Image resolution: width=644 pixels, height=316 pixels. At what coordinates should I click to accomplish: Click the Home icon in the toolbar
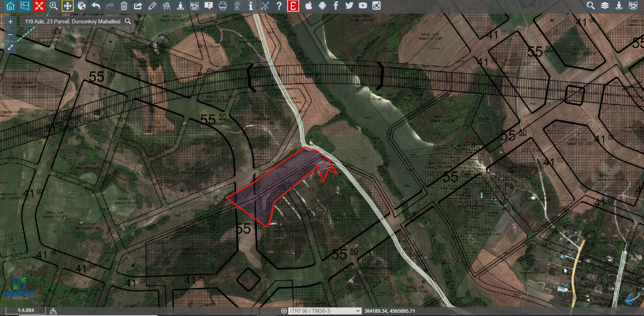(10, 6)
